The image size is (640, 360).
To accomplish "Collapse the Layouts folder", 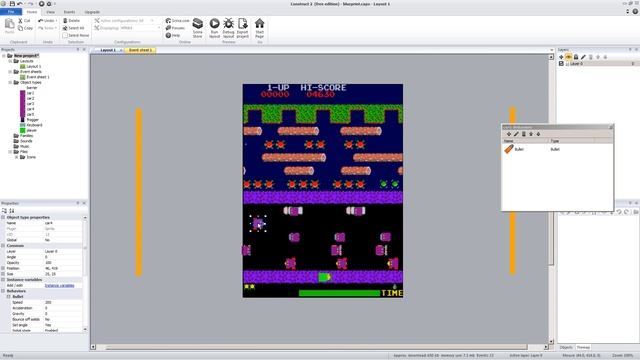I will 10,61.
